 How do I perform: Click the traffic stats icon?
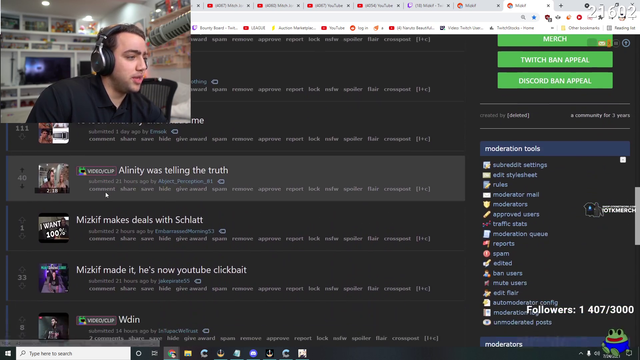click(x=487, y=224)
